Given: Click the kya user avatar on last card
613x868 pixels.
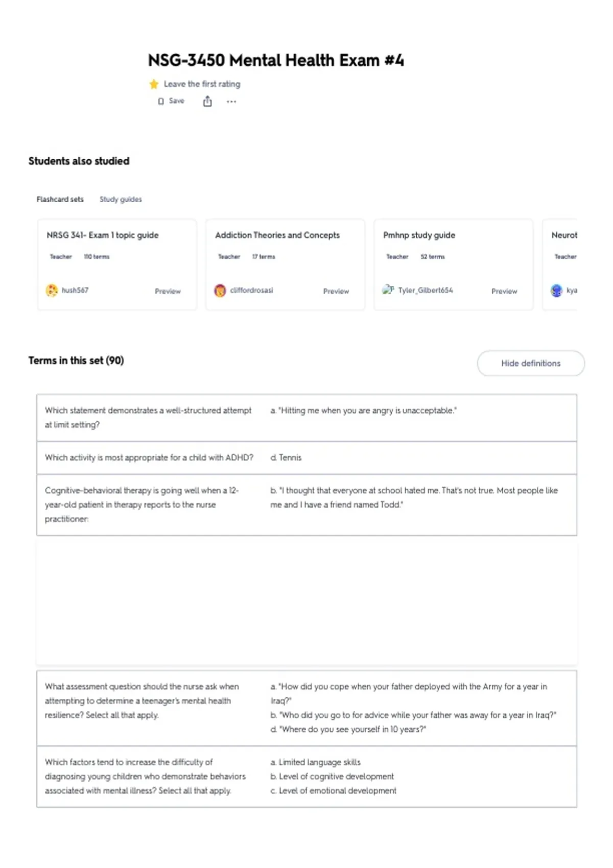Looking at the screenshot, I should pyautogui.click(x=556, y=291).
